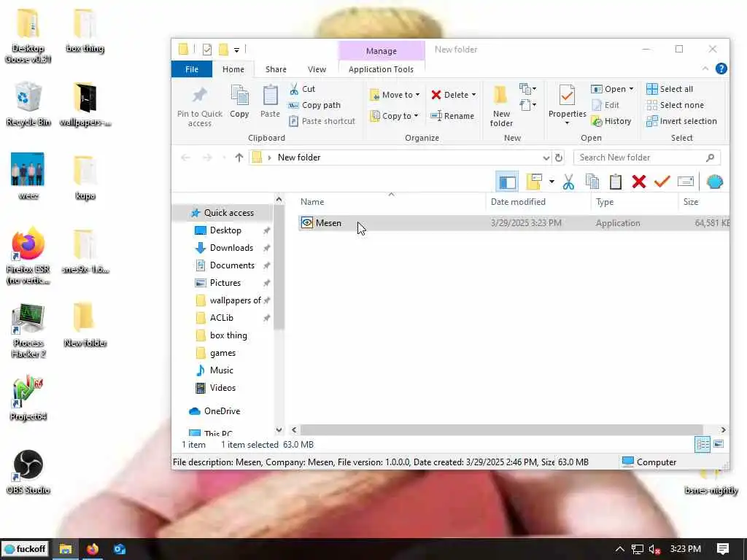747x560 pixels.
Task: Open the Properties dropdown arrow
Action: pyautogui.click(x=567, y=123)
